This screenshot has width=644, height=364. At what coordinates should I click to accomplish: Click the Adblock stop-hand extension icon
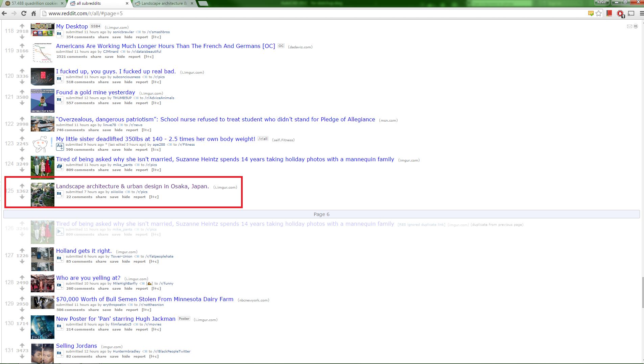[620, 14]
